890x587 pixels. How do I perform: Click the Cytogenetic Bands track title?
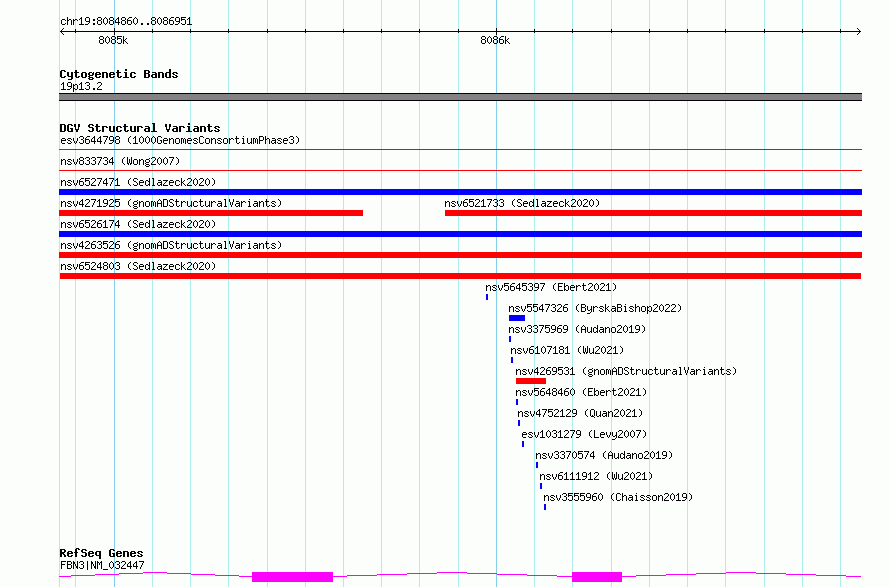pos(119,74)
